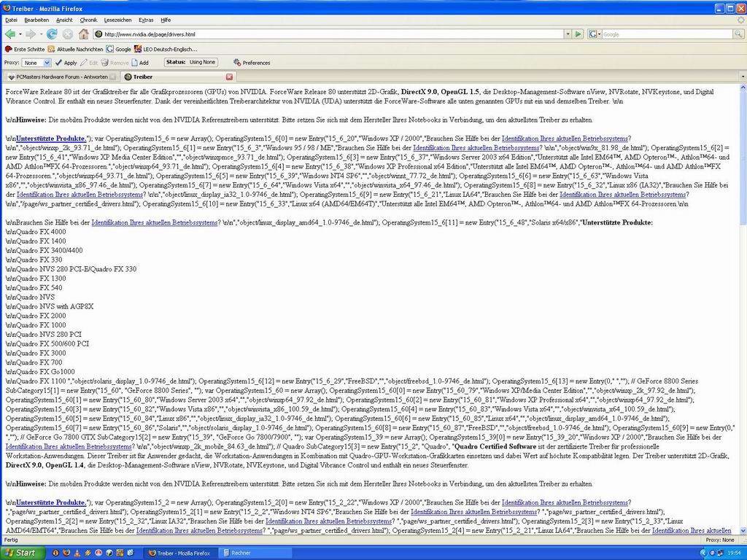Screen dimensions: 747x560
Task: Add a new proxy
Action: point(140,63)
